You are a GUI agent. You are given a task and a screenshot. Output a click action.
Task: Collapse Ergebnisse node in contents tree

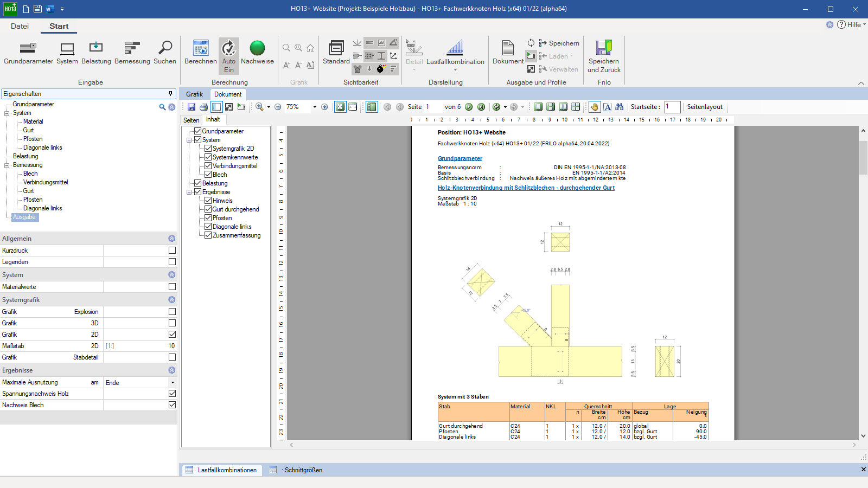(189, 192)
